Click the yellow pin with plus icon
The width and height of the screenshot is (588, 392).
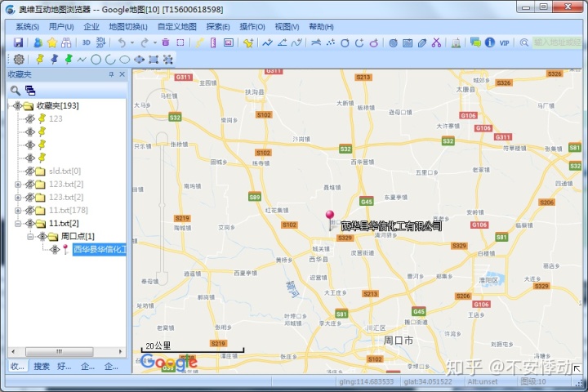[x=248, y=43]
